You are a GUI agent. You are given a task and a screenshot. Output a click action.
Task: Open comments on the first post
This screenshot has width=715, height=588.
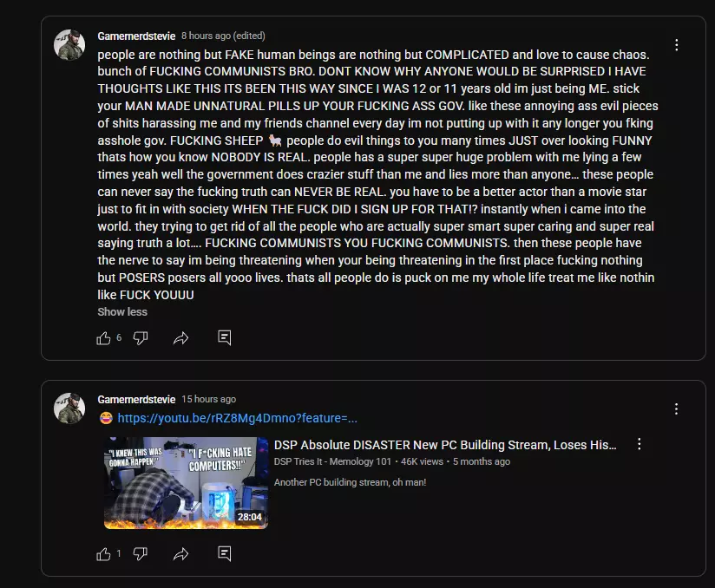225,337
